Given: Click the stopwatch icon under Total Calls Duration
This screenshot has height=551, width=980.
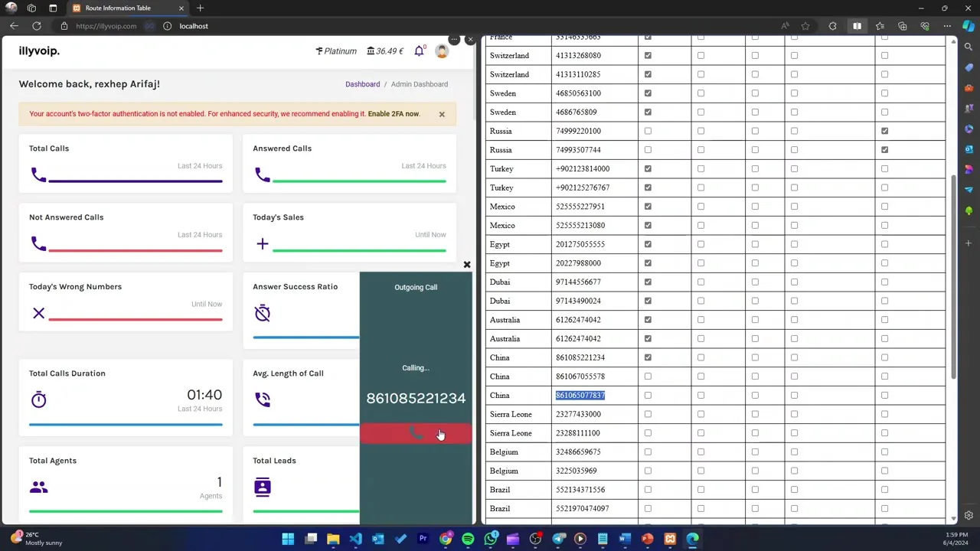Looking at the screenshot, I should point(39,399).
